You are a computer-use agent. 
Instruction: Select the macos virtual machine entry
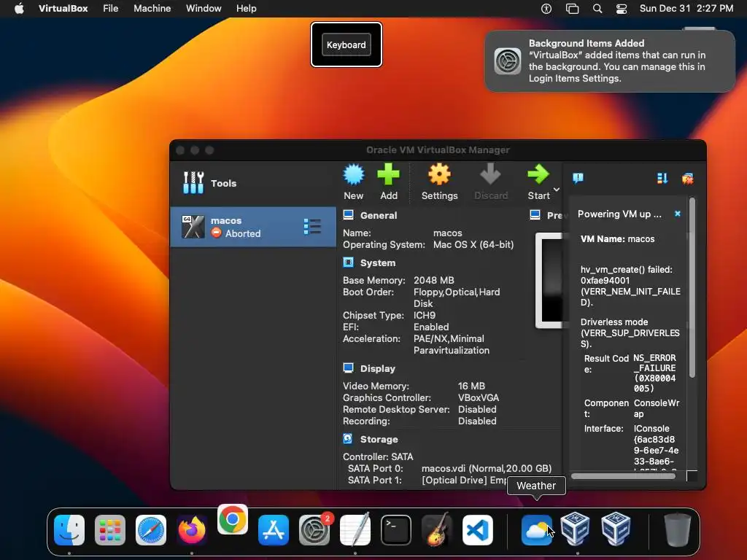click(252, 227)
